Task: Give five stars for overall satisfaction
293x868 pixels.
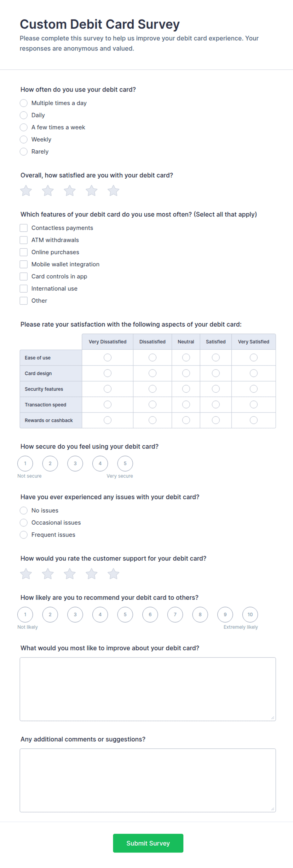Action: (x=113, y=191)
